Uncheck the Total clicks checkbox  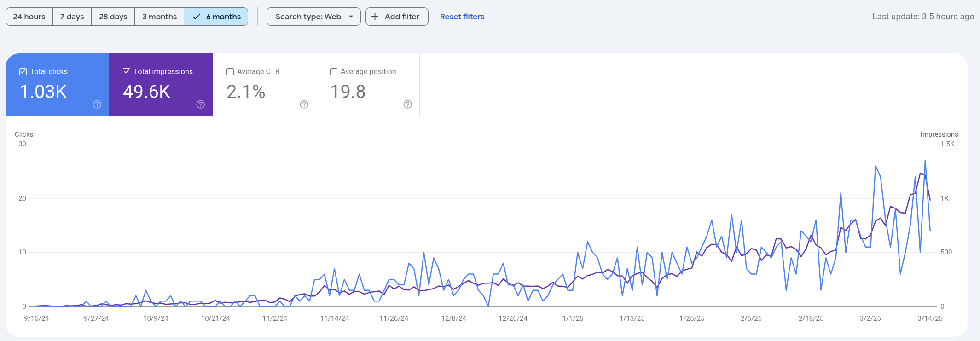coord(23,72)
